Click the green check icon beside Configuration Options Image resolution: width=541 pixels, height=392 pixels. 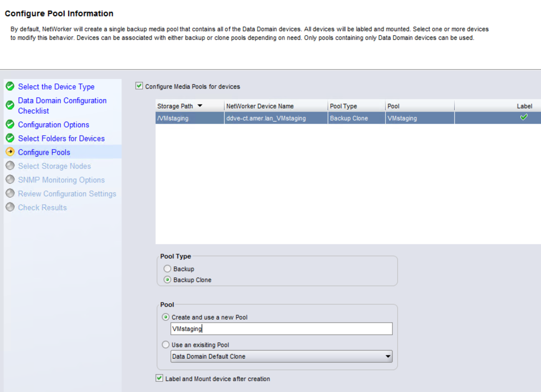click(x=10, y=124)
